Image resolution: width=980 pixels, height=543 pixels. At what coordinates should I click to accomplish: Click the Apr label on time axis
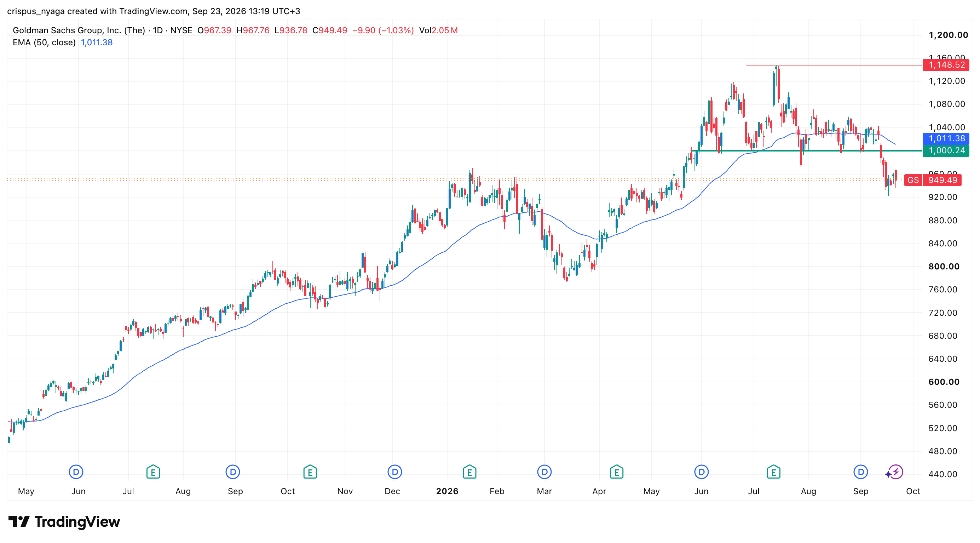[599, 491]
